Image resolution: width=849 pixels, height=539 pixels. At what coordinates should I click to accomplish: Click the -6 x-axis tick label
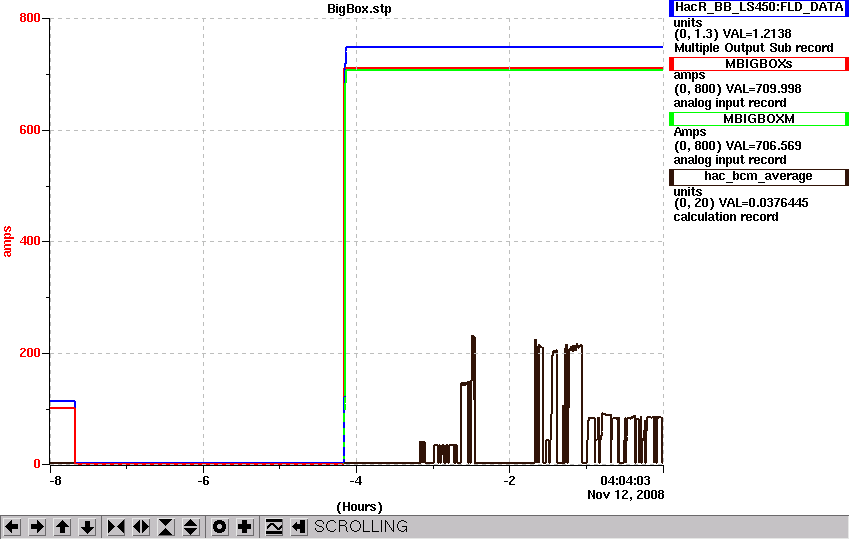[203, 481]
